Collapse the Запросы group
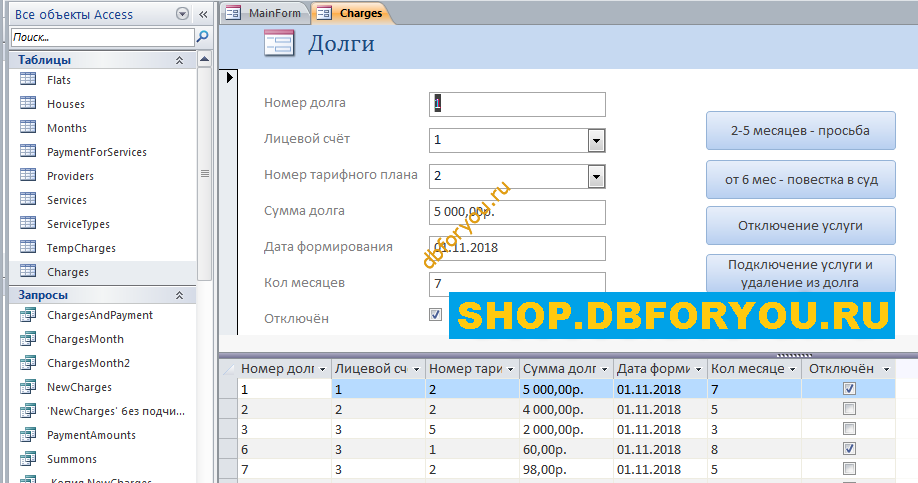 point(179,295)
